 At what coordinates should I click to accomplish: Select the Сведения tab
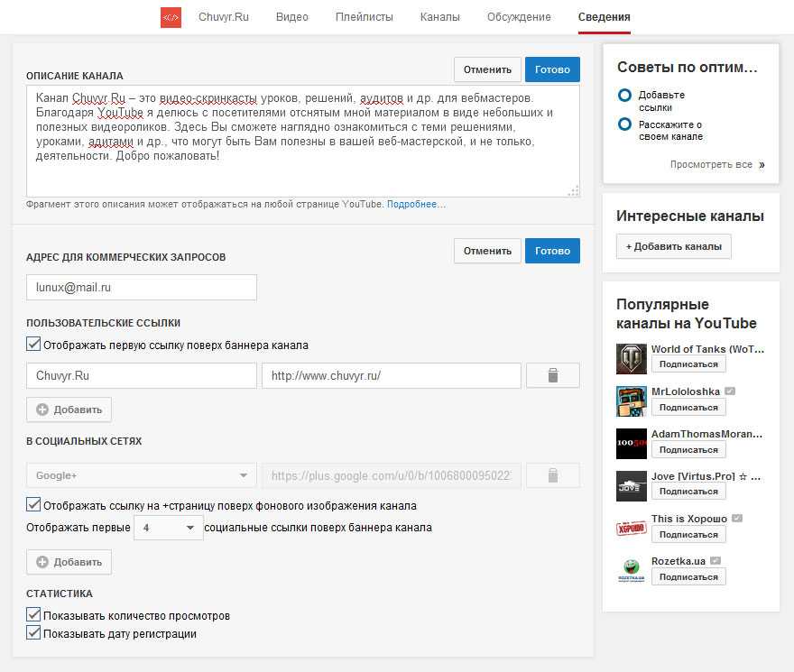click(605, 17)
